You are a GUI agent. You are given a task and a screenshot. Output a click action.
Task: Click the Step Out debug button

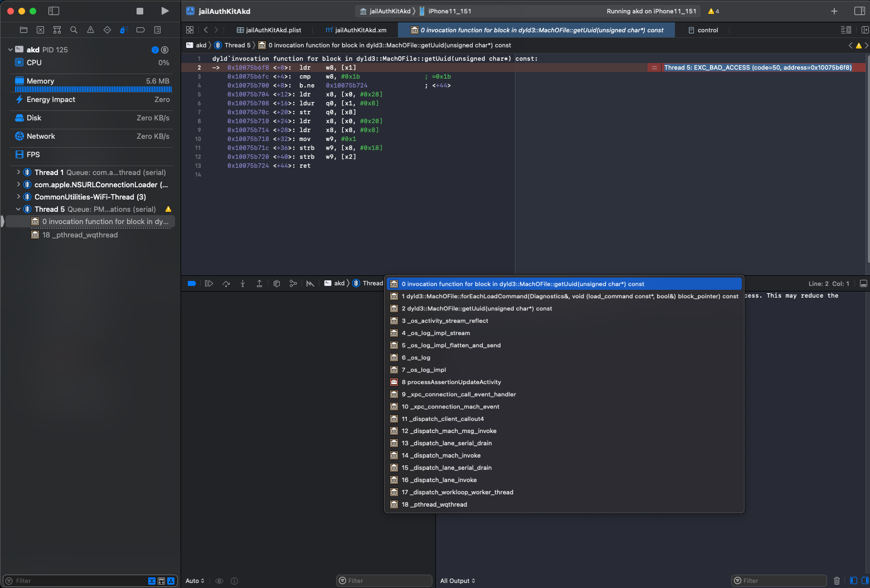click(x=259, y=284)
